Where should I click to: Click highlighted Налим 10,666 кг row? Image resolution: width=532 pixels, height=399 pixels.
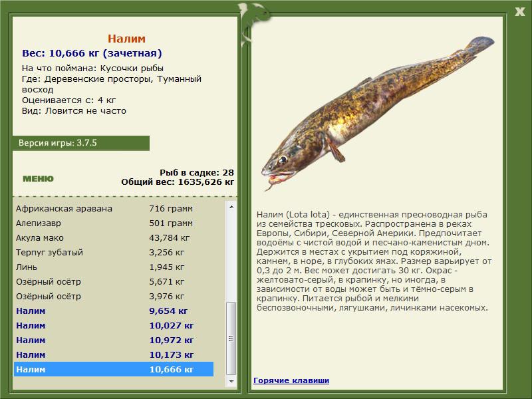pos(114,369)
